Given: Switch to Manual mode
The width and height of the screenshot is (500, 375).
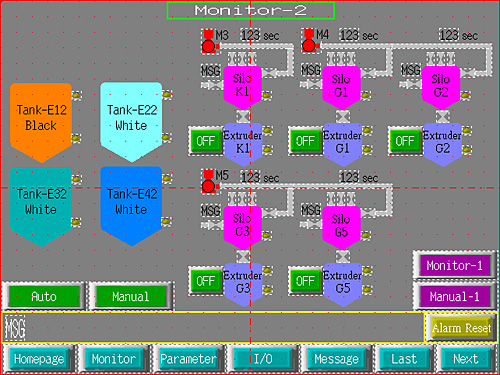Looking at the screenshot, I should coord(131,296).
